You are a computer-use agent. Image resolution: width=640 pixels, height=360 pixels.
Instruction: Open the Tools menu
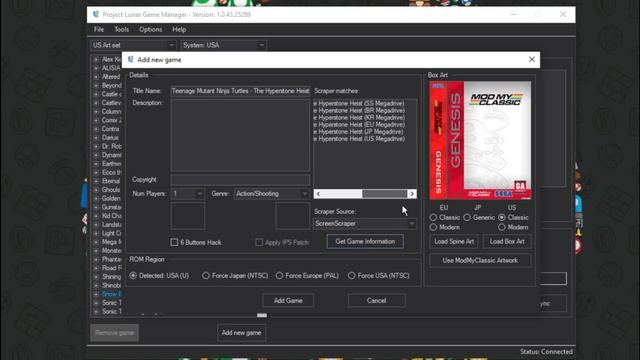click(121, 29)
